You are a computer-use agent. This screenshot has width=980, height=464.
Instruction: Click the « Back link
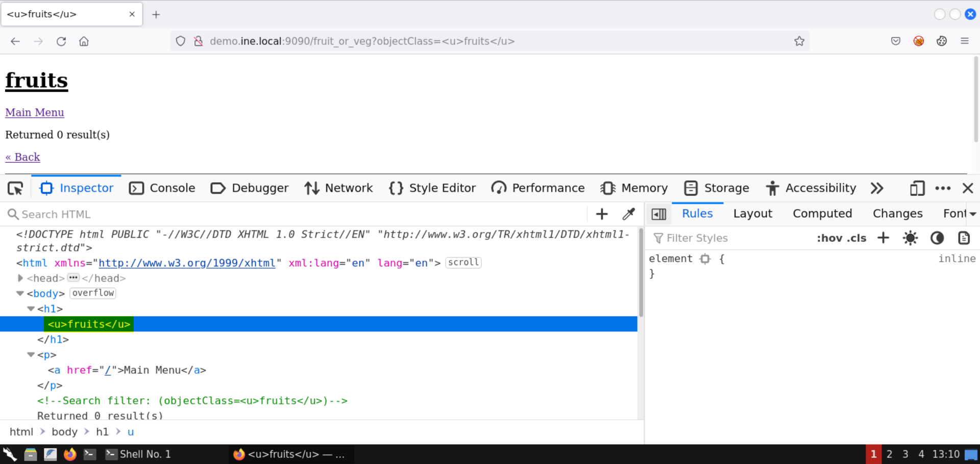[22, 157]
